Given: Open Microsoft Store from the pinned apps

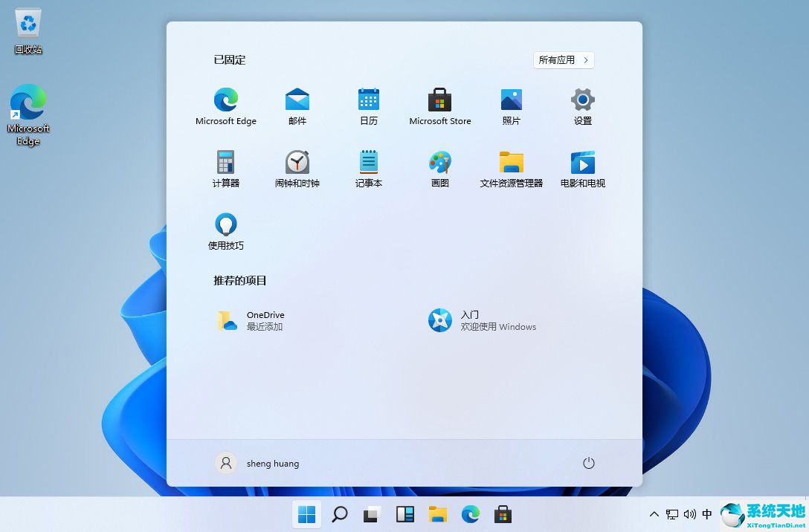Looking at the screenshot, I should [x=439, y=104].
